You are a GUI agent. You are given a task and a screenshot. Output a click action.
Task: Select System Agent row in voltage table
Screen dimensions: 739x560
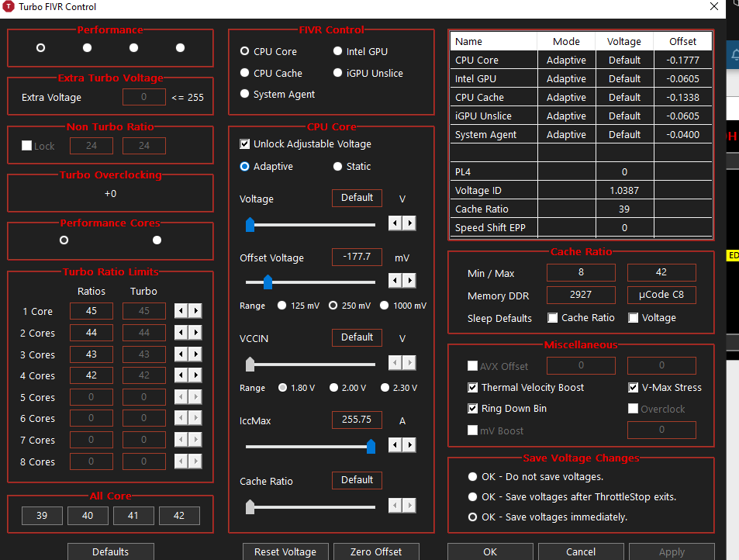(x=581, y=134)
